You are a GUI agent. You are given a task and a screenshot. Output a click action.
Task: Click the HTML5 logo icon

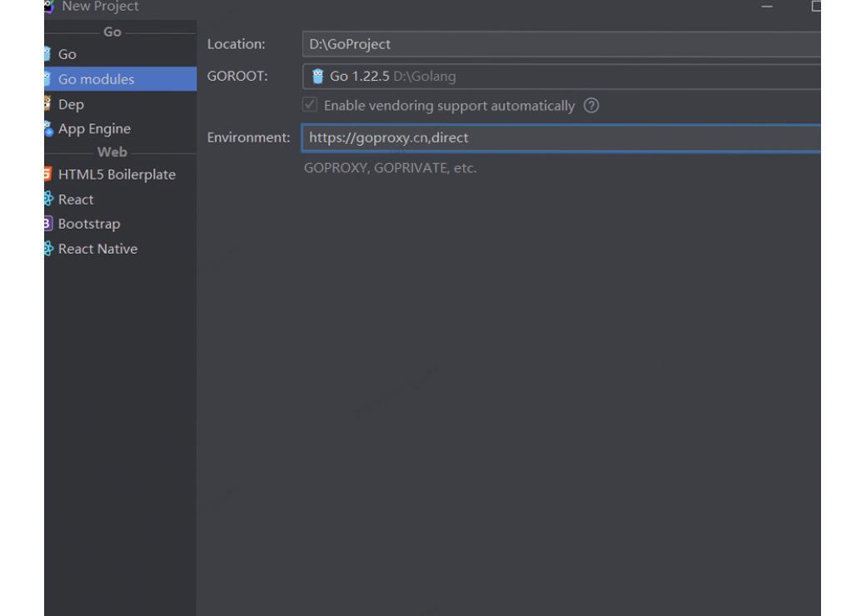[x=48, y=175]
